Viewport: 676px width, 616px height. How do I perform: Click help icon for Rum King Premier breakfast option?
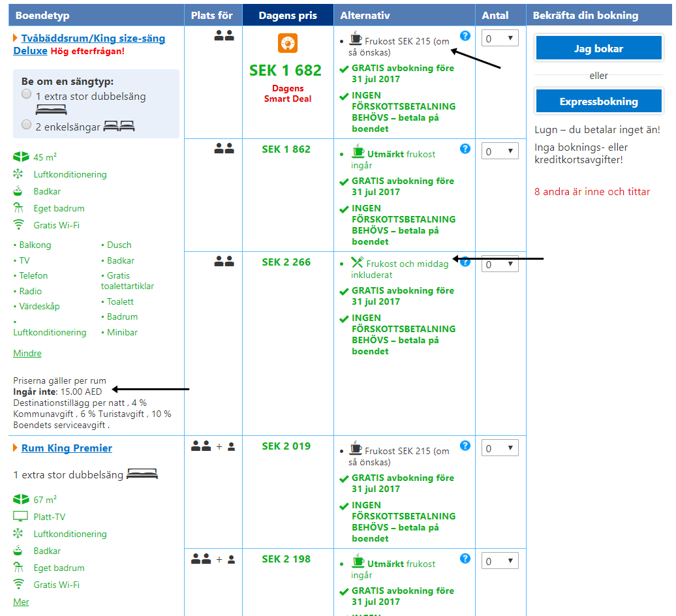[465, 446]
